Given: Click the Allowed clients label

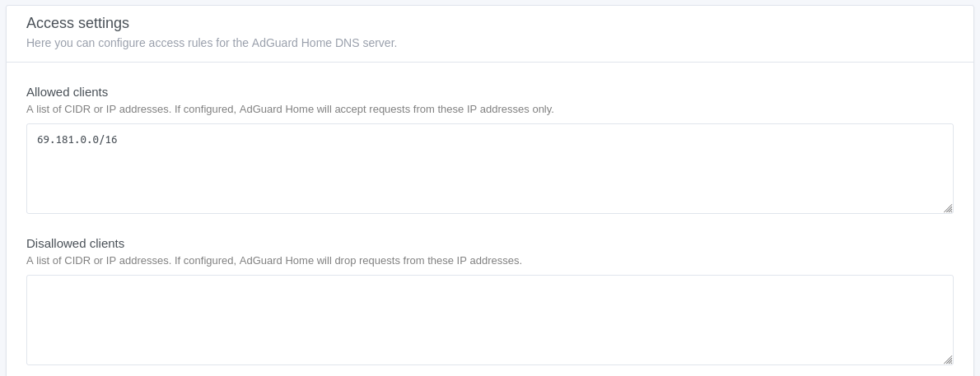Looking at the screenshot, I should [x=67, y=92].
